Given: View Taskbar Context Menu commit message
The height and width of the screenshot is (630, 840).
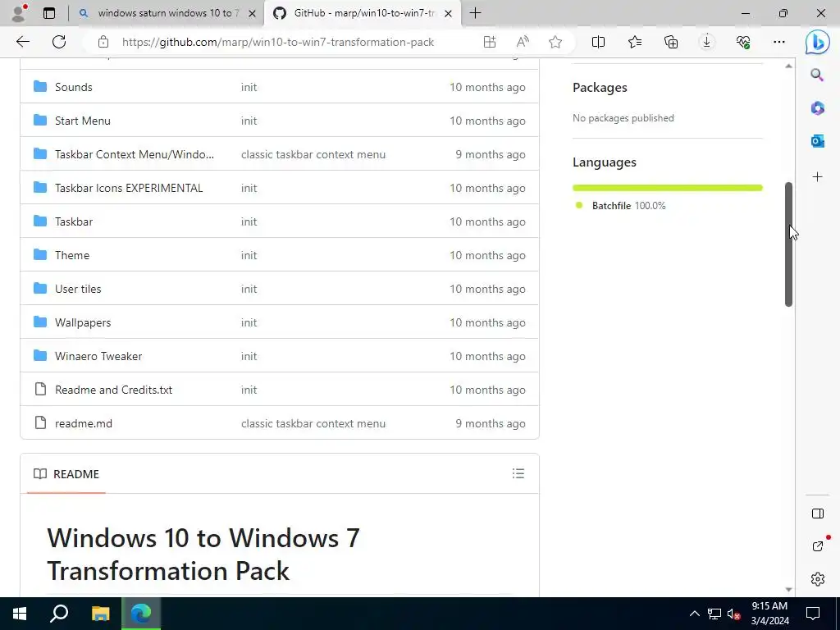Looking at the screenshot, I should (x=313, y=154).
